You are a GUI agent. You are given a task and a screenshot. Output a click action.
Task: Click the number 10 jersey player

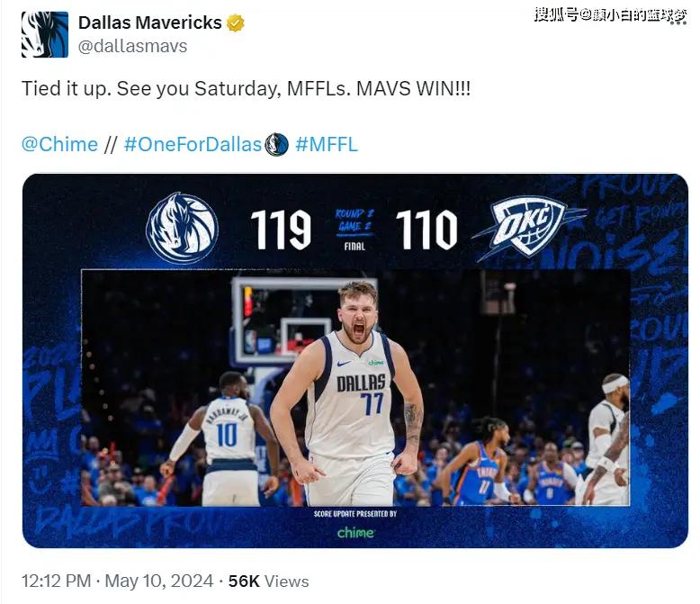click(x=228, y=440)
